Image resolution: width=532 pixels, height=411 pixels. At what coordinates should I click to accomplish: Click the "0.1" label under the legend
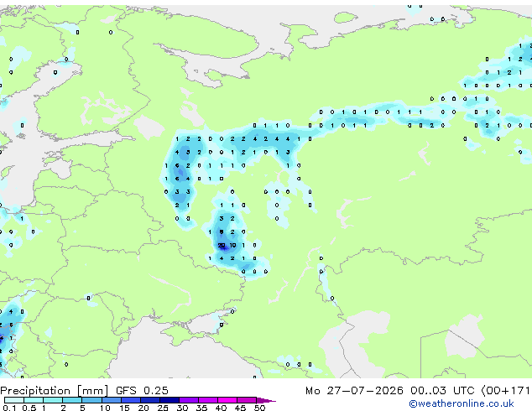(9, 408)
